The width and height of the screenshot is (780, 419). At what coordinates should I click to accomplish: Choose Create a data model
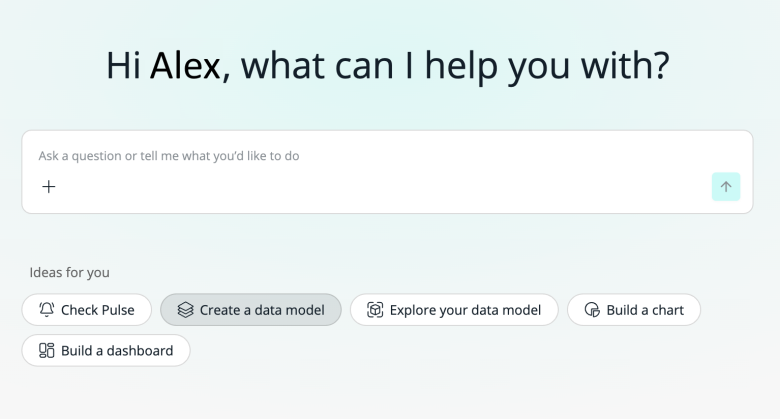click(x=251, y=310)
